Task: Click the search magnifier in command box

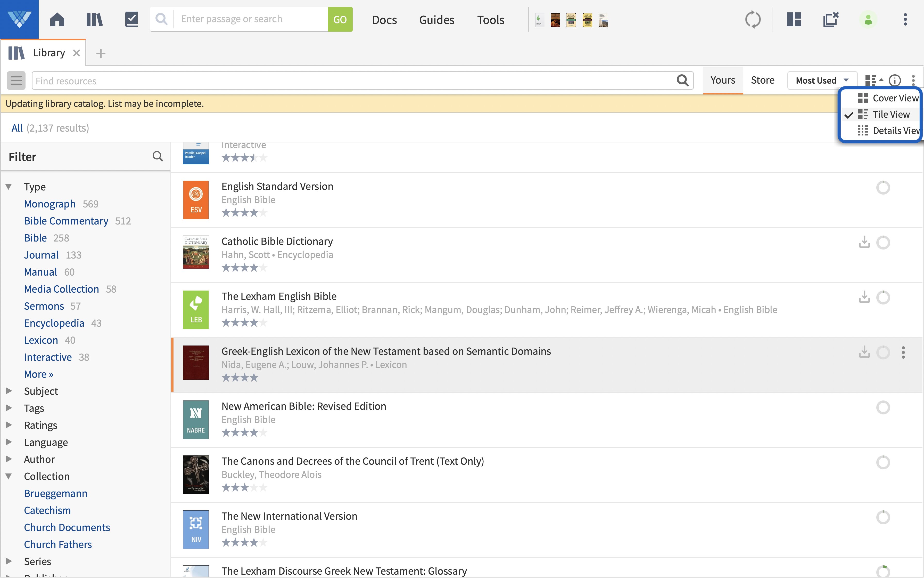Action: tap(162, 19)
